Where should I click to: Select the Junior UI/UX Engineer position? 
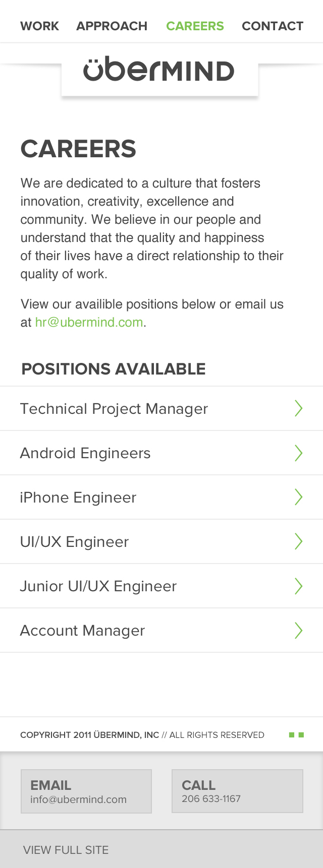pos(161,586)
